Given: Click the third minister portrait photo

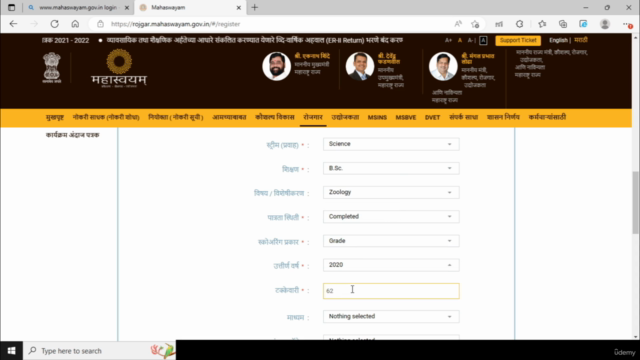Looking at the screenshot, I should tap(443, 66).
